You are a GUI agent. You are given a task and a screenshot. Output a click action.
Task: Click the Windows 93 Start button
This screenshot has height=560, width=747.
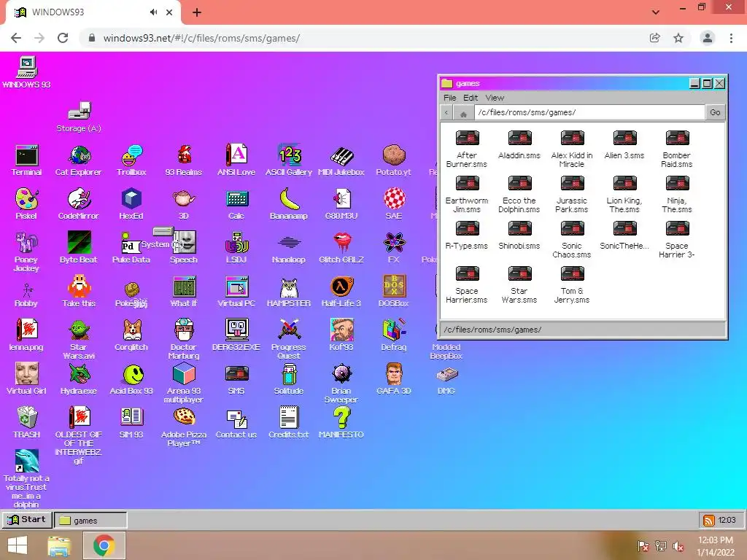pos(27,519)
